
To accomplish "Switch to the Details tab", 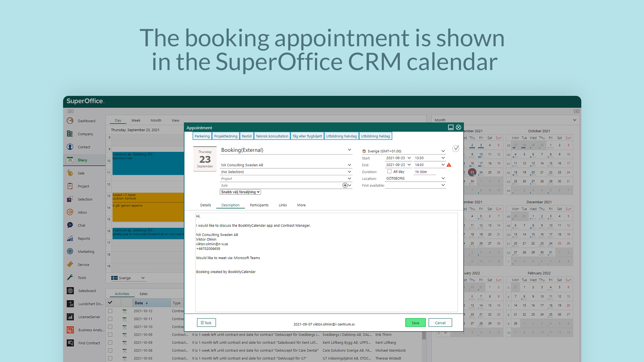I will coord(204,205).
